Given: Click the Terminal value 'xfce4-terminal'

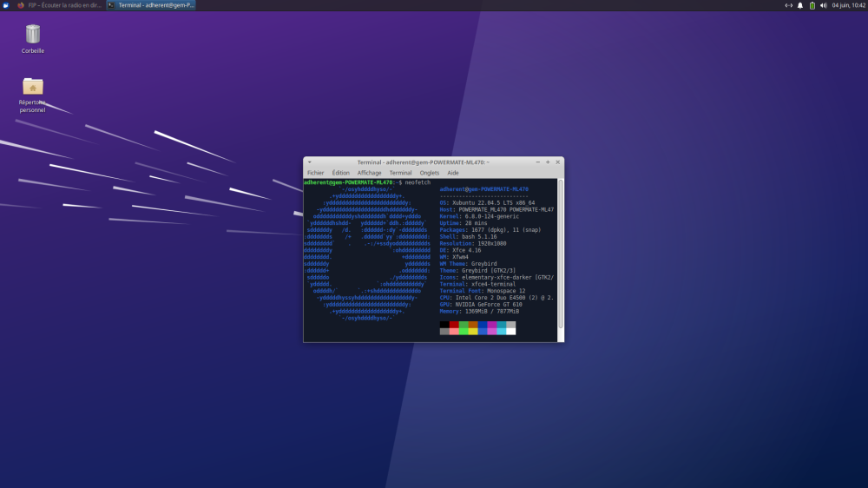Looking at the screenshot, I should click(x=493, y=284).
